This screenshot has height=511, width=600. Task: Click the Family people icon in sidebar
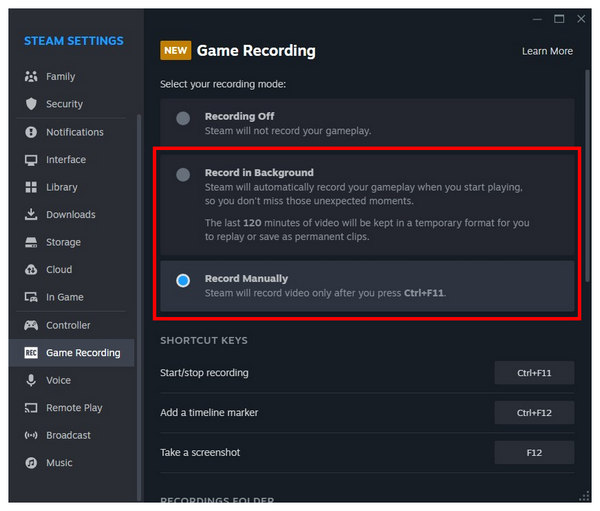(x=31, y=77)
